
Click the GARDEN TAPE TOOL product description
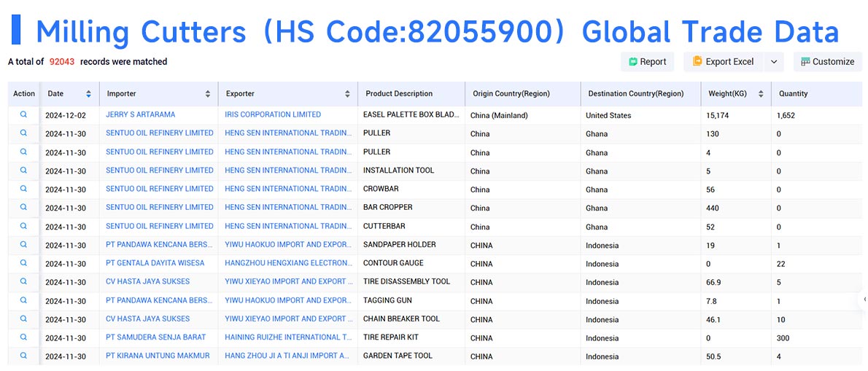(x=398, y=356)
